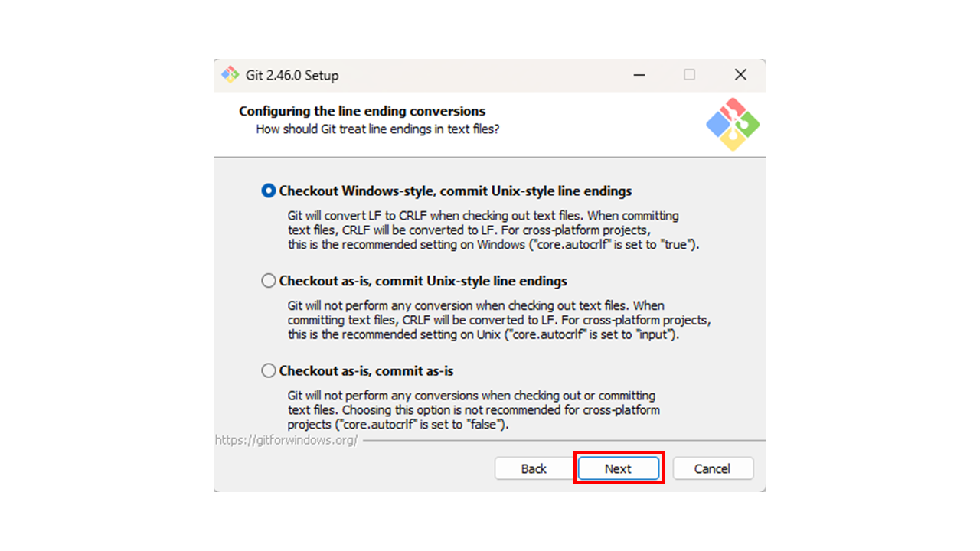
Task: Close the Git Setup window
Action: click(x=740, y=75)
